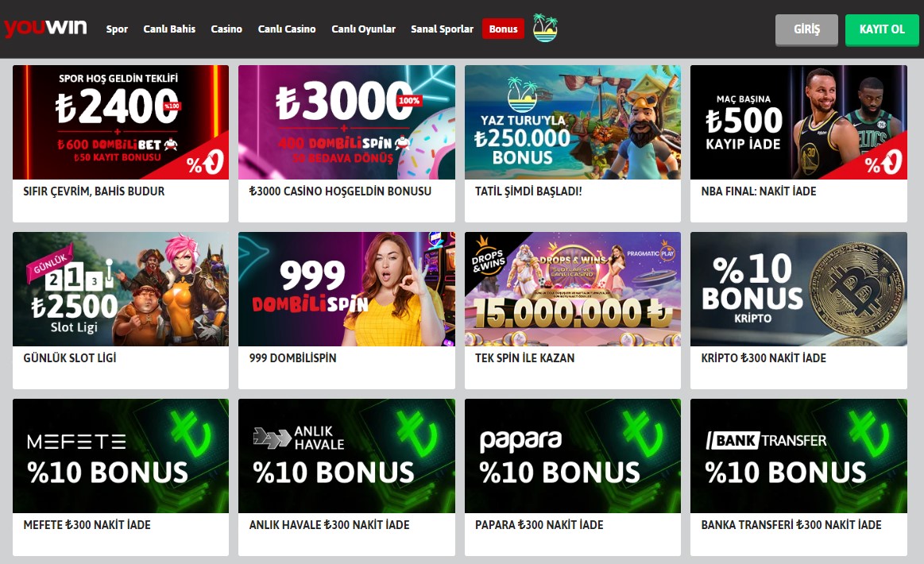Image resolution: width=924 pixels, height=564 pixels.
Task: Open the Günlük Slot Ligi thumbnail
Action: (121, 289)
